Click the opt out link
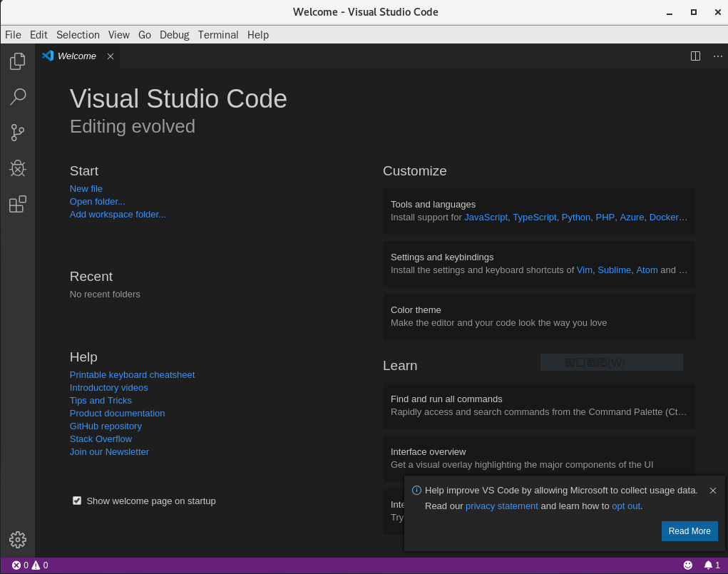728x574 pixels. click(626, 506)
